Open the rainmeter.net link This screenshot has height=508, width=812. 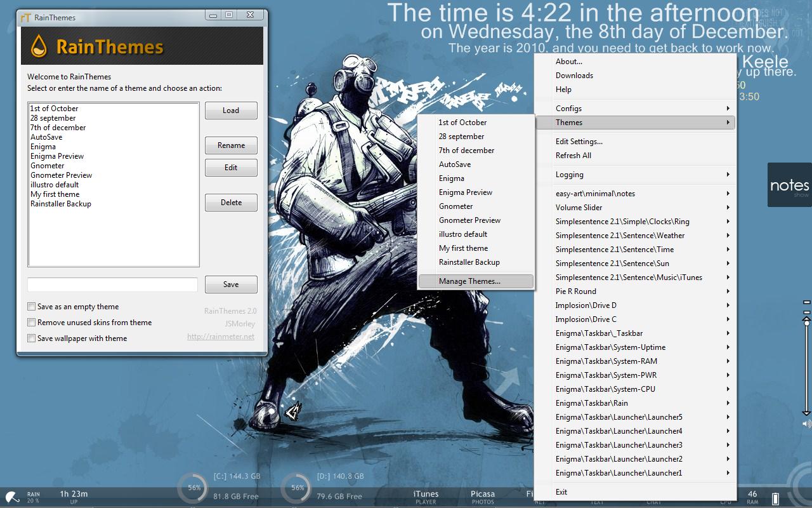[x=220, y=336]
